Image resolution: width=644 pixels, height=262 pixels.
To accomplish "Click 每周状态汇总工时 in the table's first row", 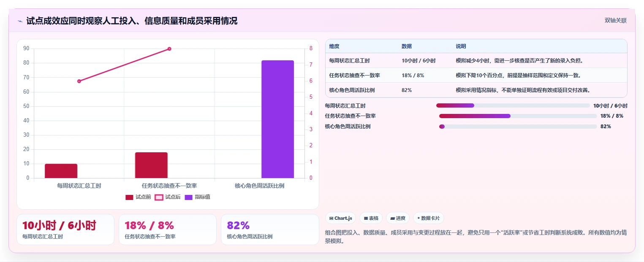I will [x=349, y=61].
